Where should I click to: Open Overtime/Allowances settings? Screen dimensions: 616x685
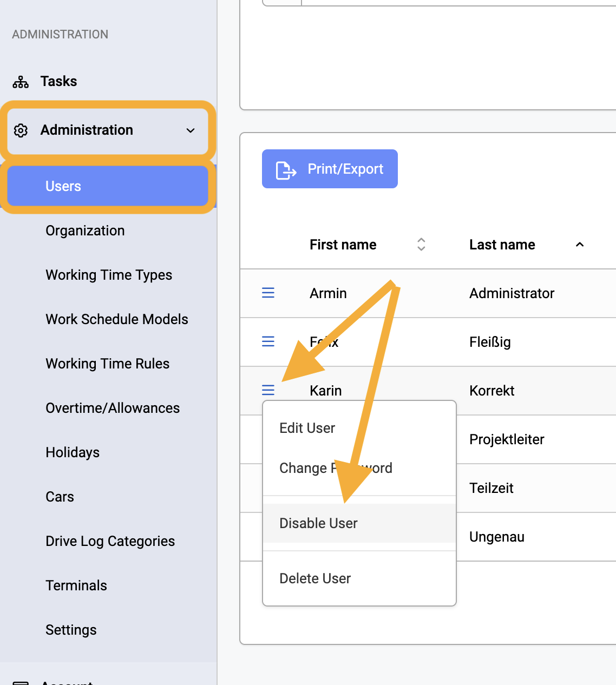tap(113, 408)
